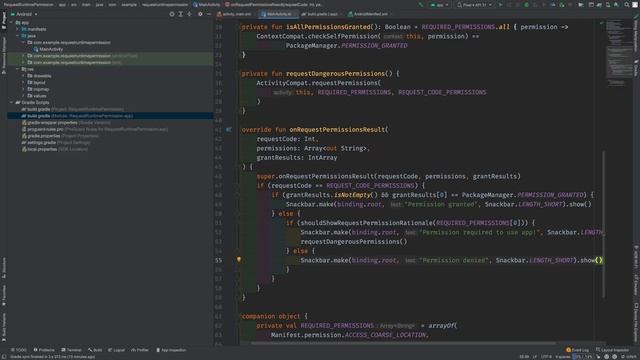Switch to MainActivity.kt editor tab
The image size is (640, 360).
tap(278, 14)
